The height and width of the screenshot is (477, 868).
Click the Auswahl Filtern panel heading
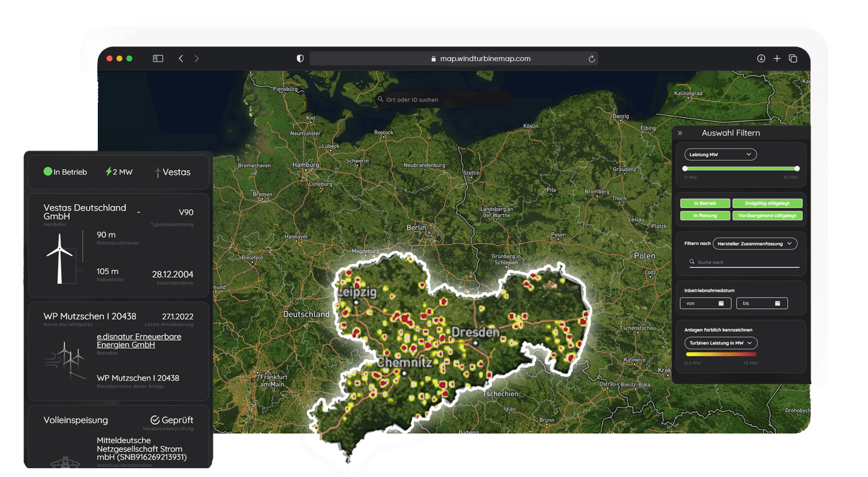[731, 133]
